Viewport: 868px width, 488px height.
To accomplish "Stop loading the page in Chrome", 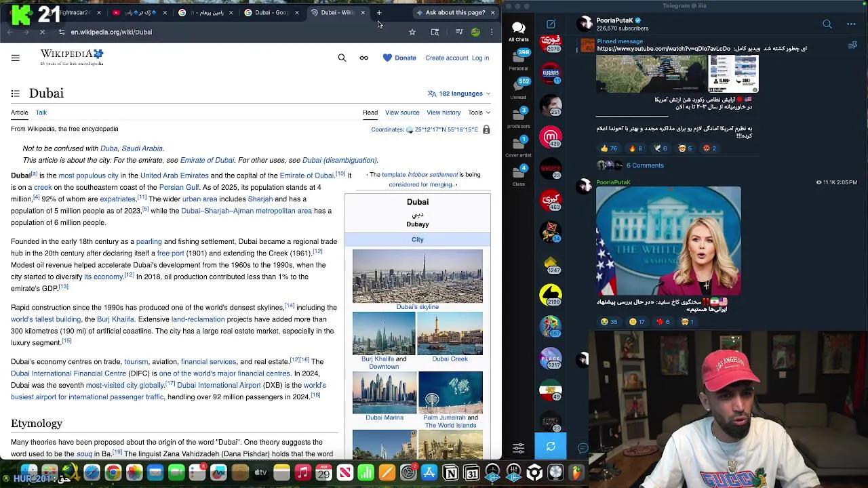I will click(42, 32).
